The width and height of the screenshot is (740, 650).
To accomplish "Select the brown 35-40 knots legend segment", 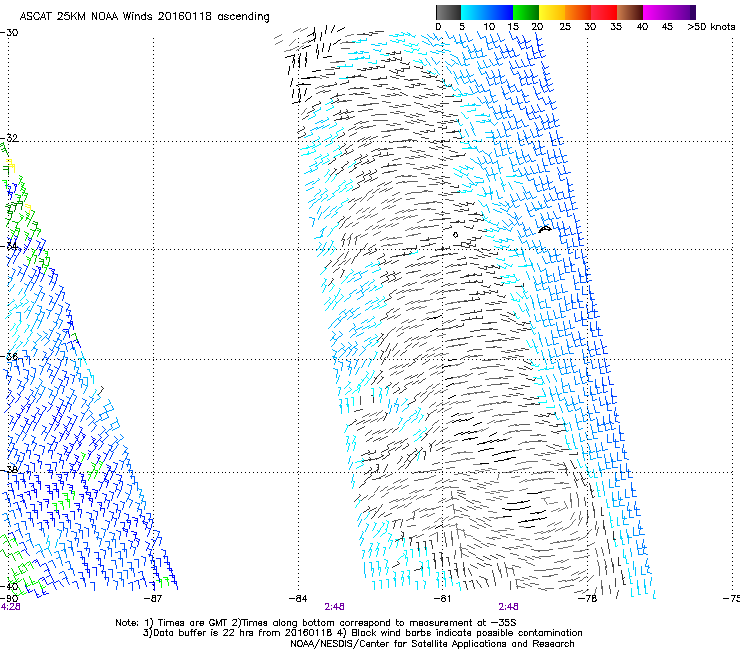I will 630,12.
